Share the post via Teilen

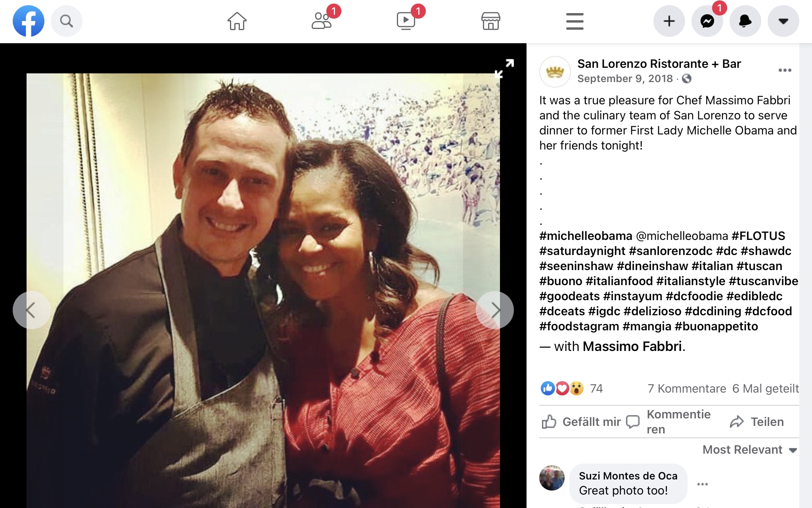(x=756, y=422)
